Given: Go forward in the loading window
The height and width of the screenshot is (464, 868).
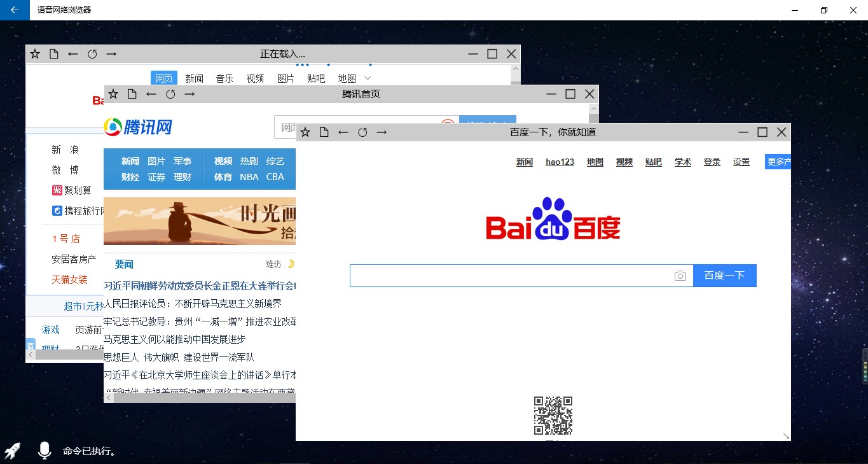Looking at the screenshot, I should click(x=111, y=54).
